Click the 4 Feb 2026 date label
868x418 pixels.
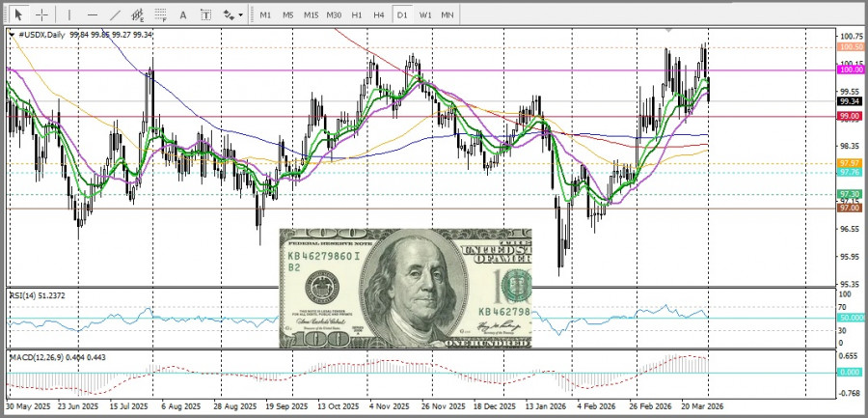(x=596, y=405)
